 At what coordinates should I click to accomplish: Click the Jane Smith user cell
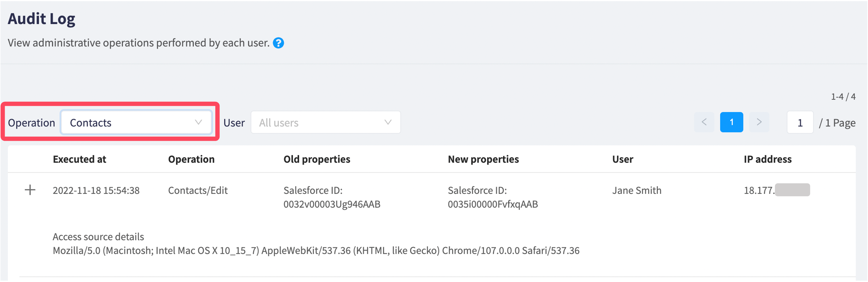[637, 190]
